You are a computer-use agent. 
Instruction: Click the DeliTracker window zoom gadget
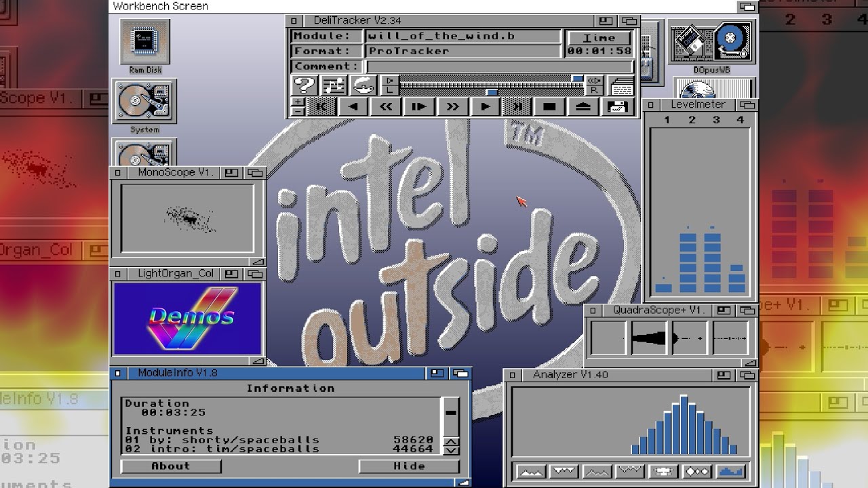[607, 21]
